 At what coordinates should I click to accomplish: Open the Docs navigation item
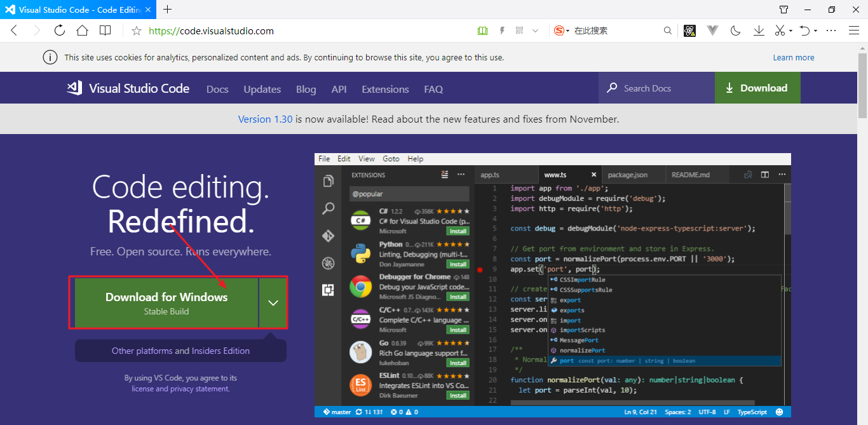click(x=217, y=89)
